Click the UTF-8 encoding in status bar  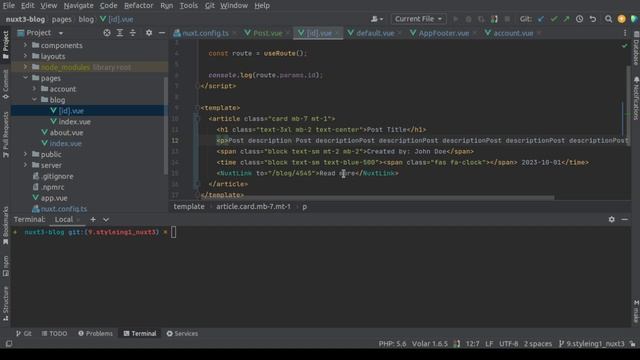(x=509, y=344)
